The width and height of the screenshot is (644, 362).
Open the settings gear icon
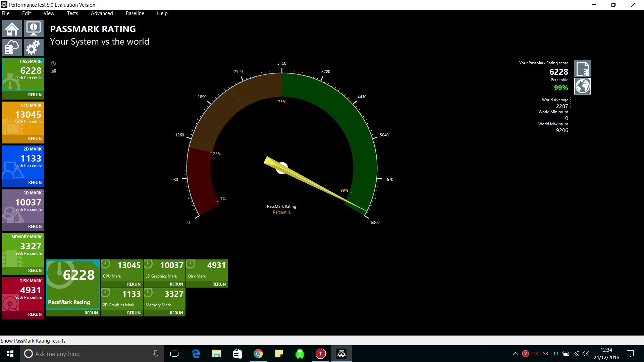click(x=34, y=47)
